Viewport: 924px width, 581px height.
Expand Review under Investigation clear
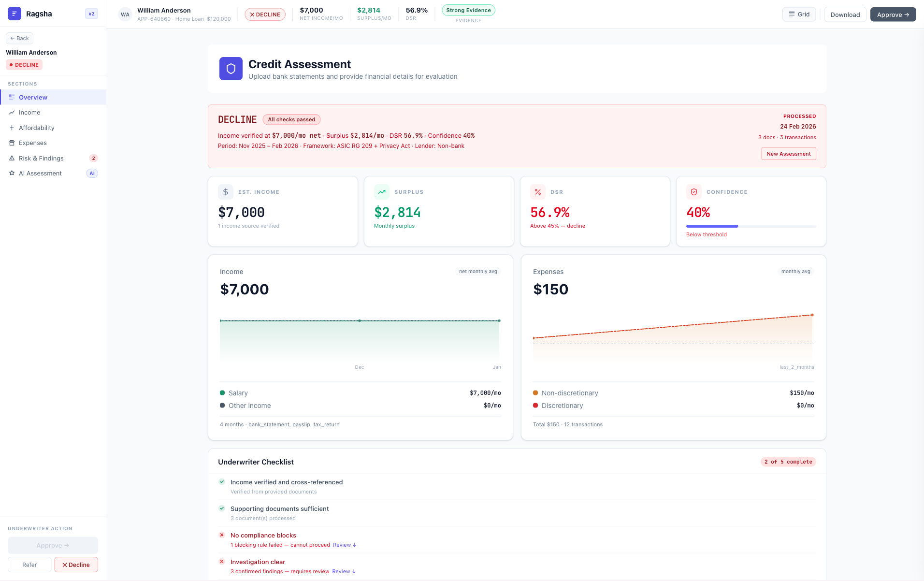coord(344,571)
